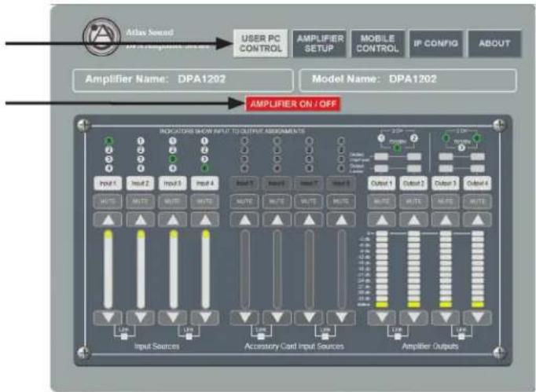Mute Input 3
The height and width of the screenshot is (392, 536).
(x=173, y=202)
